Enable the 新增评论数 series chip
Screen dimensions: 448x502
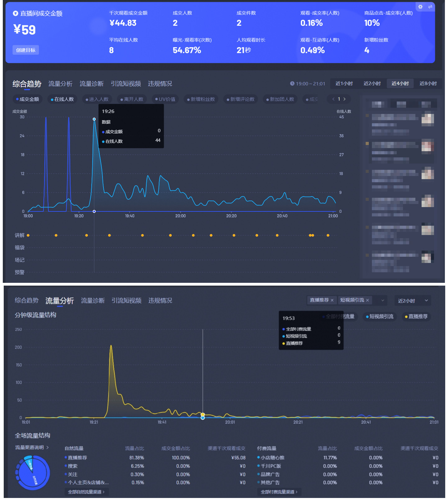(240, 99)
